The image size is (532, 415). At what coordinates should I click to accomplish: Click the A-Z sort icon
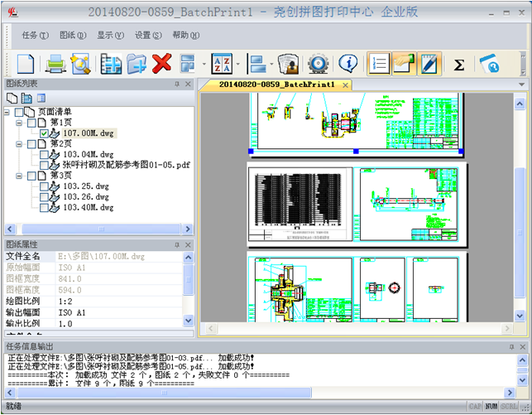[x=222, y=64]
